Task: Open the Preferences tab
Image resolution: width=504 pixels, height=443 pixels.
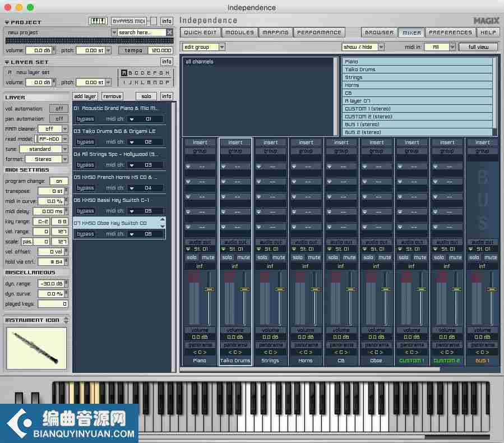Action: pos(450,33)
